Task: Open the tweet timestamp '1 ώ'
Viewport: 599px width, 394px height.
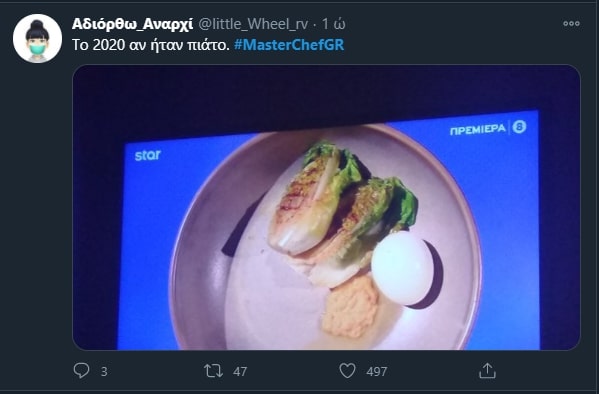Action: coord(333,24)
